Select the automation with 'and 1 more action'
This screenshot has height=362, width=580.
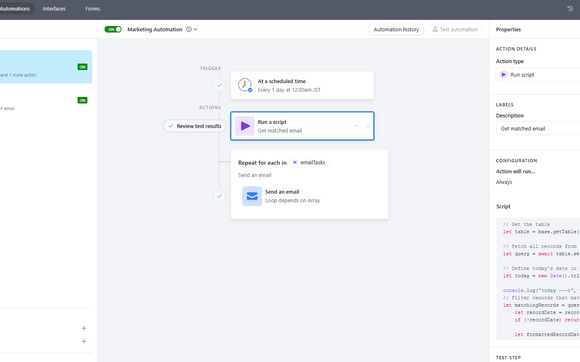coord(46,67)
